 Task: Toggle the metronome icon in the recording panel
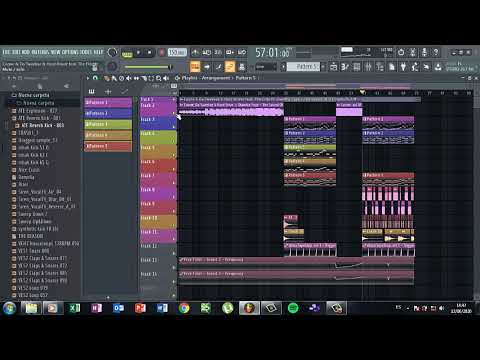195,52
